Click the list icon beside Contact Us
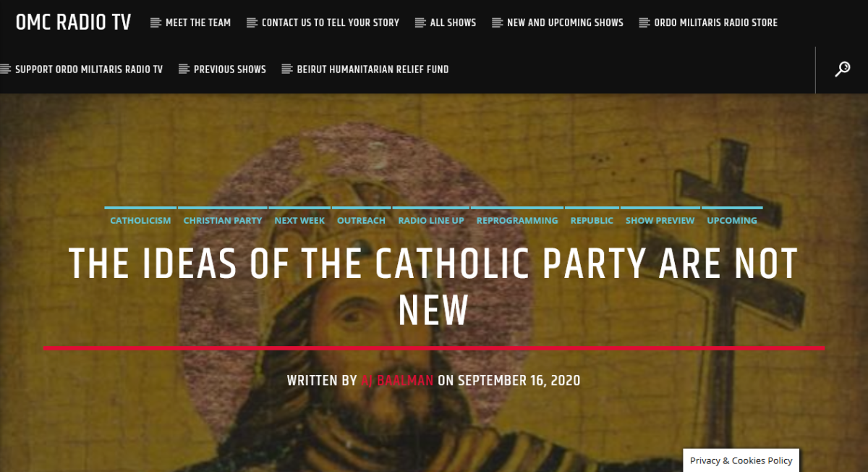 click(x=252, y=22)
